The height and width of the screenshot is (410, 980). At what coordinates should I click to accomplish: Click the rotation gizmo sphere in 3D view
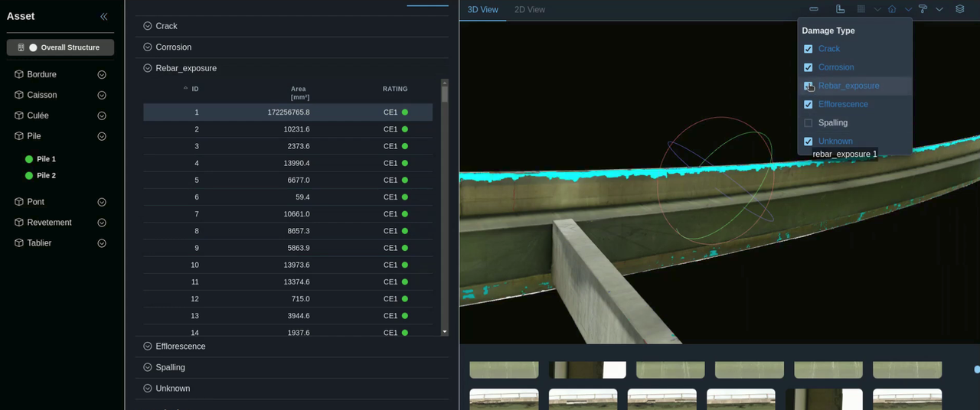coord(716,182)
